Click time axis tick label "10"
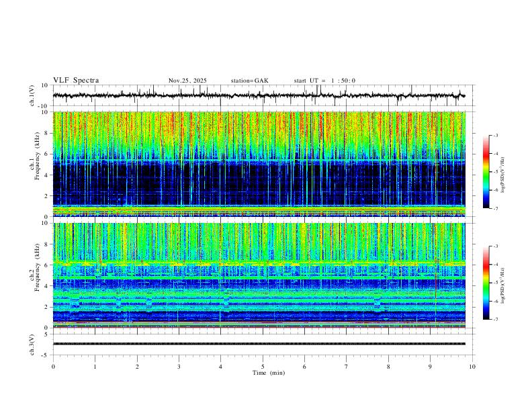The height and width of the screenshot is (411, 532). click(472, 367)
